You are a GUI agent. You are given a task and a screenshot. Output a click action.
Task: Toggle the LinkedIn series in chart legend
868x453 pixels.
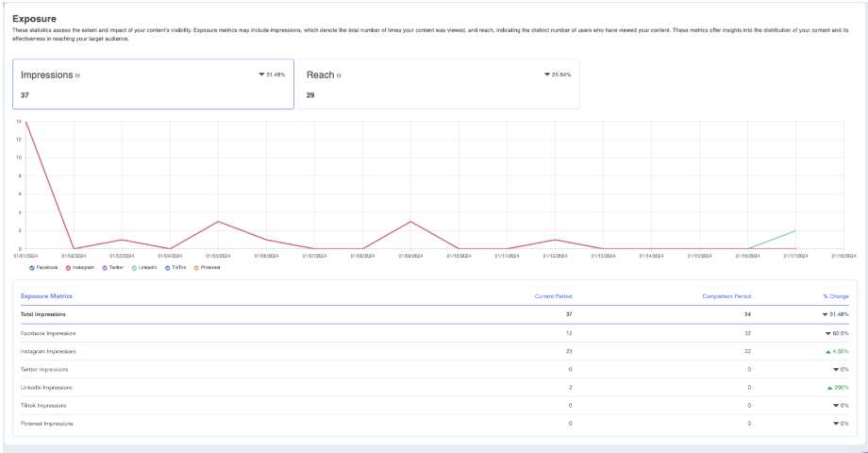click(x=136, y=267)
